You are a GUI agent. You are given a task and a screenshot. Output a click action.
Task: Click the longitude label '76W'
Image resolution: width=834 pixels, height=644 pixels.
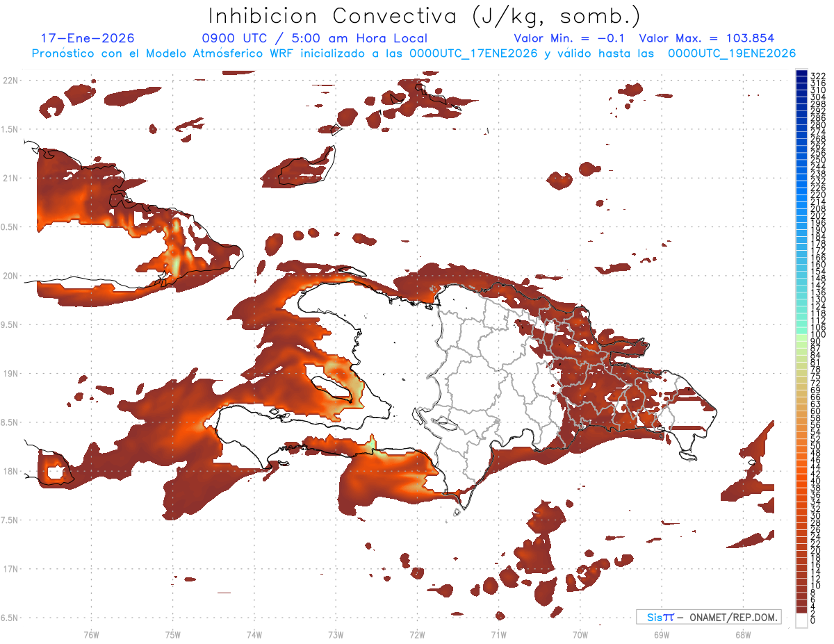[91, 634]
